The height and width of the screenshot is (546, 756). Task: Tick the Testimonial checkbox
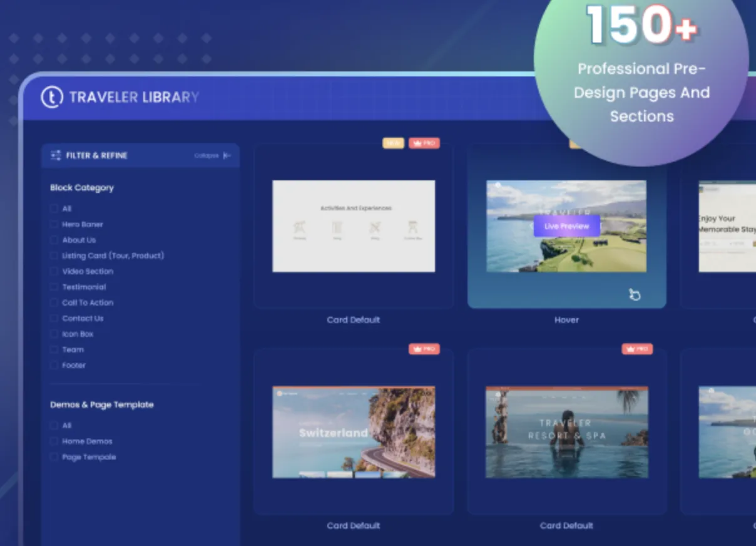[x=54, y=287]
